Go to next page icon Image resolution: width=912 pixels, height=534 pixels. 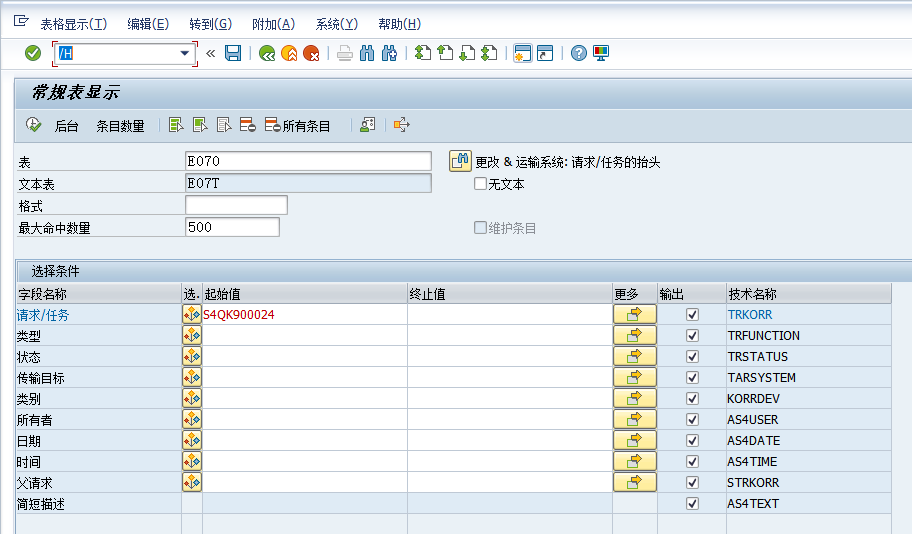point(467,54)
